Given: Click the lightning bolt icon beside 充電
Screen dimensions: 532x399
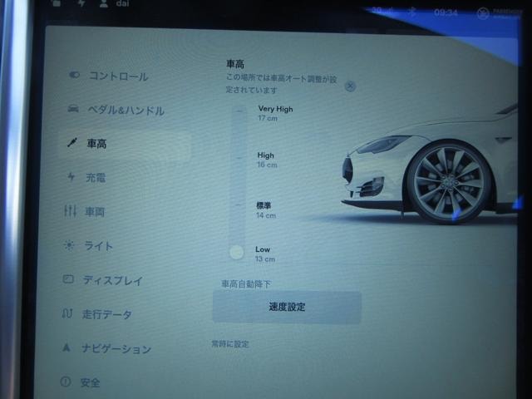Looking at the screenshot, I should [71, 177].
